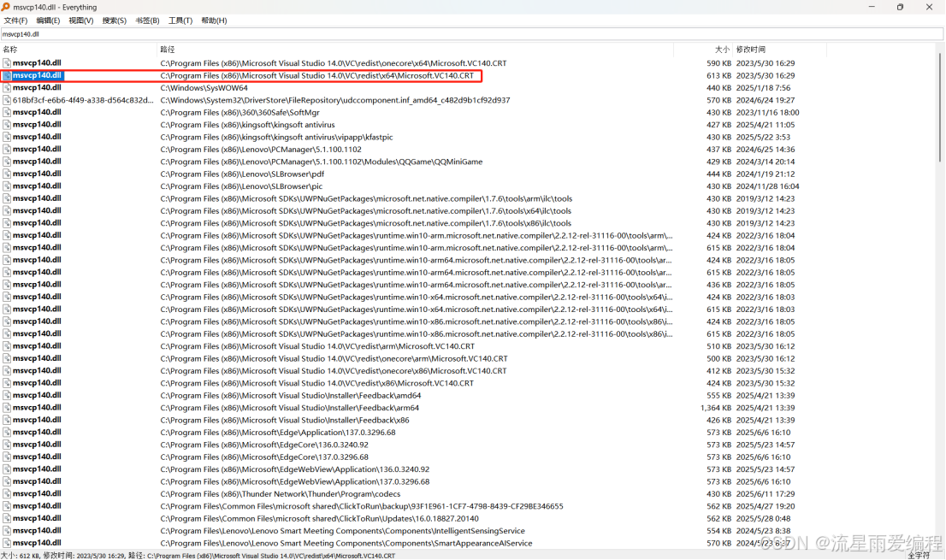Screen dimensions: 946x560
Task: Open the 帮助(H) menu
Action: (x=214, y=21)
